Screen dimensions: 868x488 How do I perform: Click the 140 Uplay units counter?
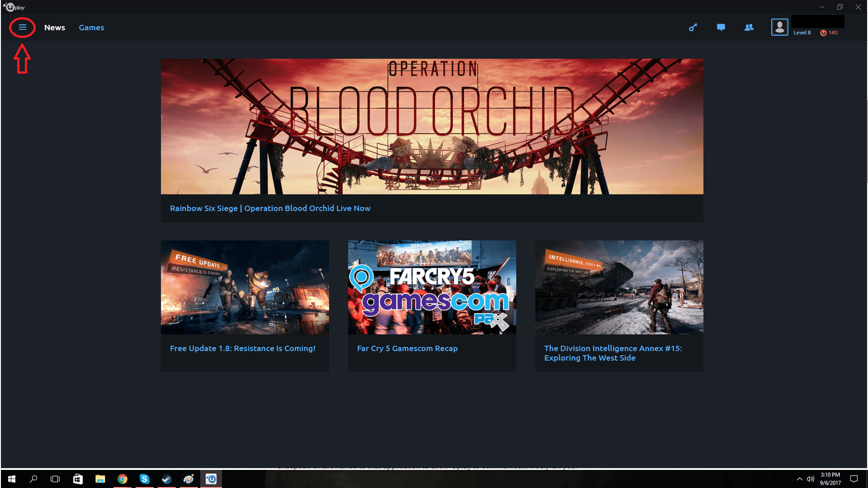click(x=829, y=32)
